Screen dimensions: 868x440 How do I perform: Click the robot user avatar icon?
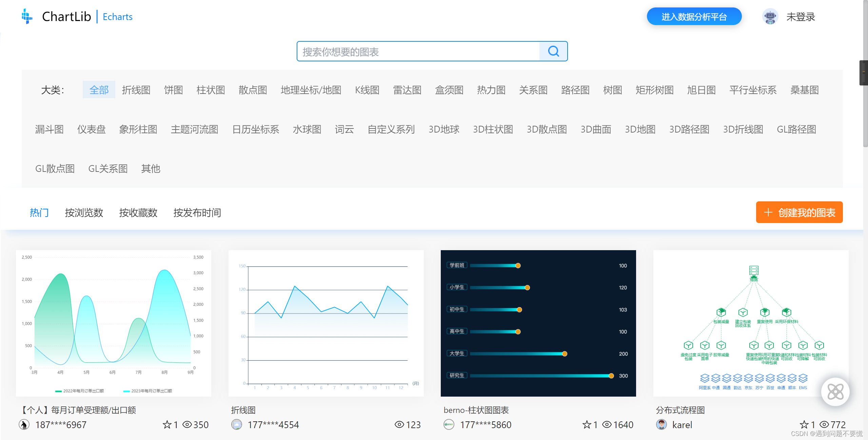pos(770,17)
